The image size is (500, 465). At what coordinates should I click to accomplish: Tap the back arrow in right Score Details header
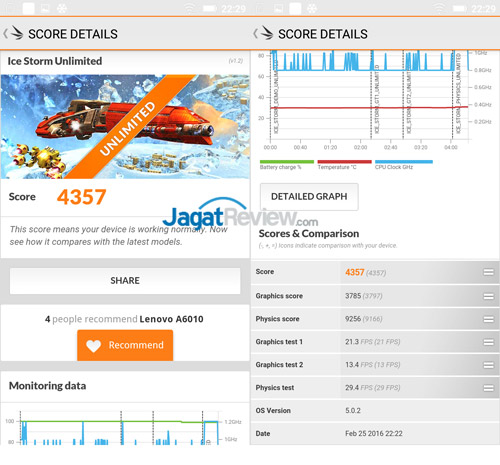255,34
